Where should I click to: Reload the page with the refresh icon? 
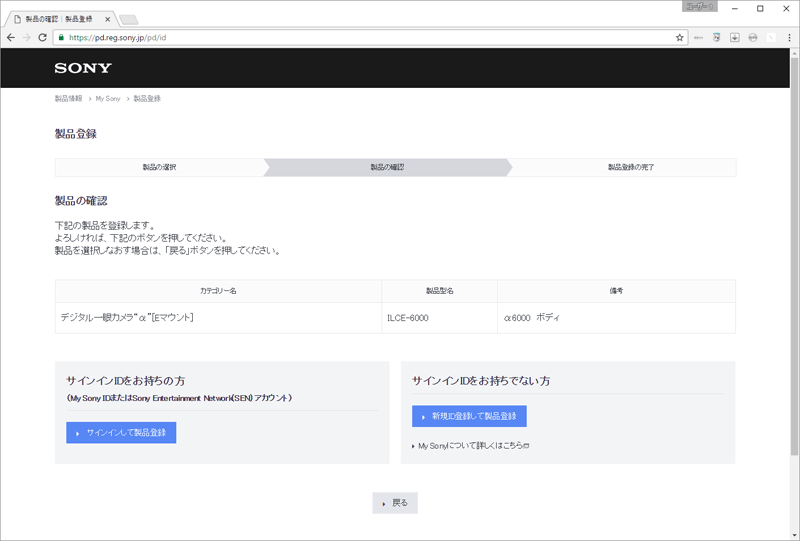coord(42,37)
